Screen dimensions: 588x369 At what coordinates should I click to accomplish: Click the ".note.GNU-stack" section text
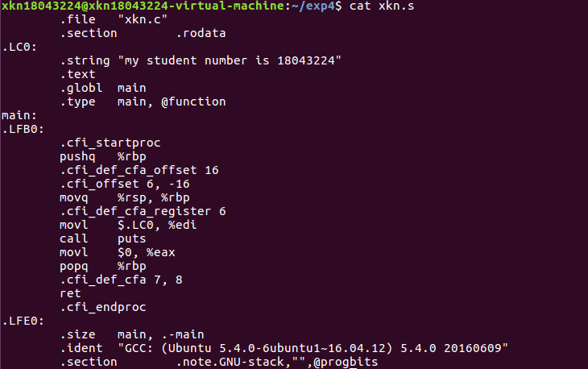(227, 363)
